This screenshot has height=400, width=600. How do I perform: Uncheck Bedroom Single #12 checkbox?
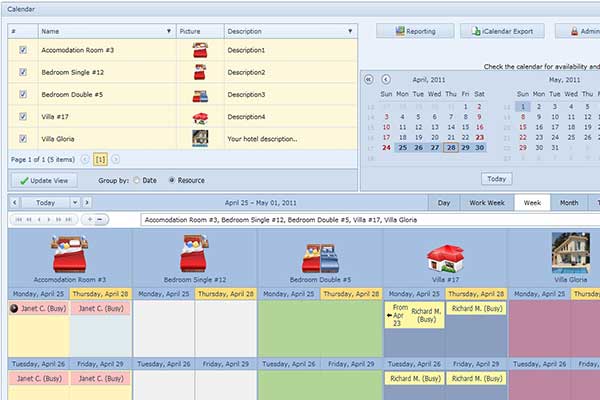click(23, 72)
